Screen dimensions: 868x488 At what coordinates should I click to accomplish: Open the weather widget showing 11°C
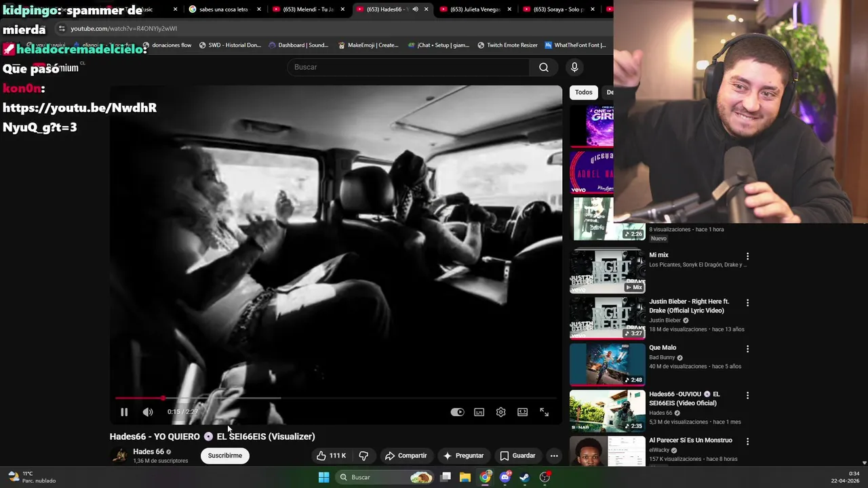[x=32, y=477]
